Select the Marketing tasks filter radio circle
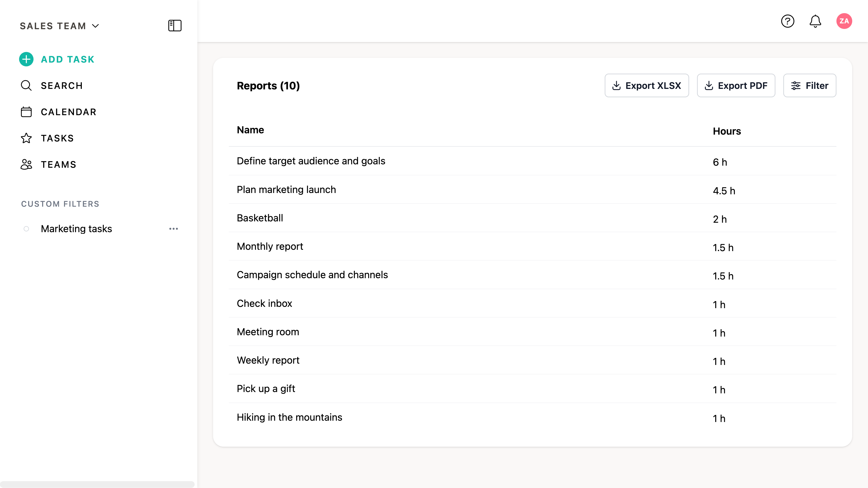The height and width of the screenshot is (488, 868). (26, 229)
